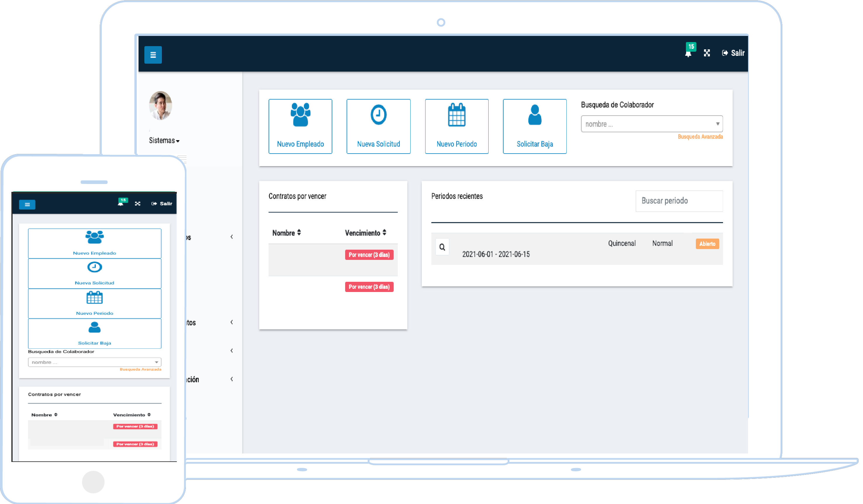Toggle fullscreen with the expand arrows icon
This screenshot has height=504, width=863.
click(707, 53)
